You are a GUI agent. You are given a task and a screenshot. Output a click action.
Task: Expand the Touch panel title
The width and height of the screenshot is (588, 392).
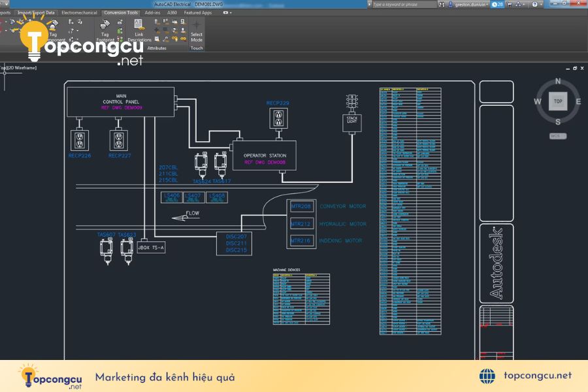(x=197, y=48)
